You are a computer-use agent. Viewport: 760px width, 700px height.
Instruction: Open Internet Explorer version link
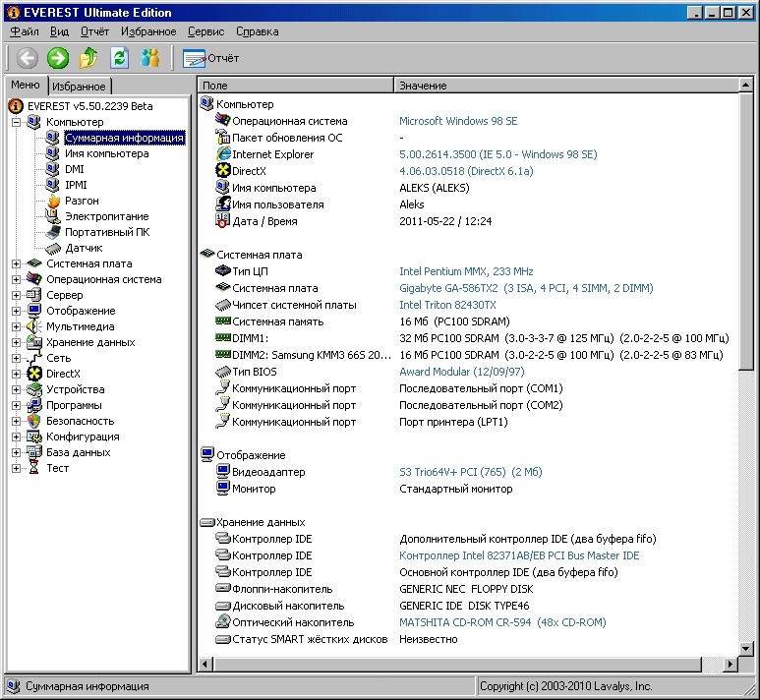497,154
